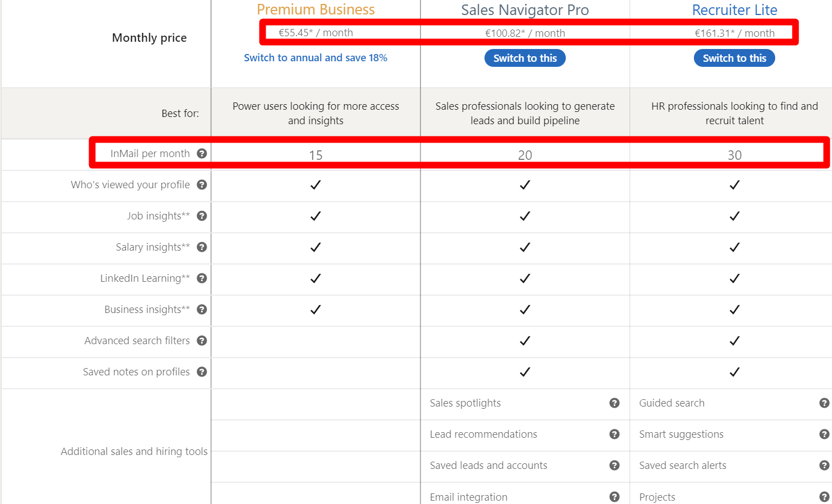Click the Salary insights** label
832x504 pixels.
pos(153,247)
